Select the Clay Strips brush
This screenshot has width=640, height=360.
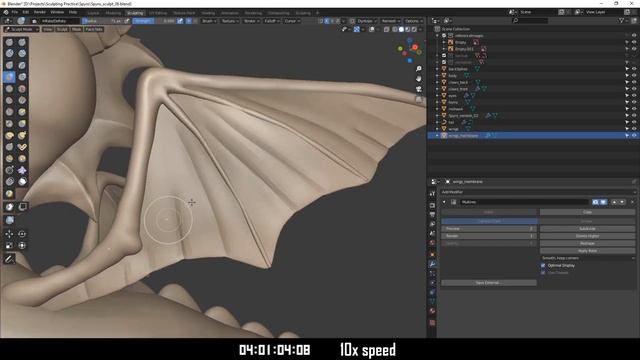(x=22, y=53)
